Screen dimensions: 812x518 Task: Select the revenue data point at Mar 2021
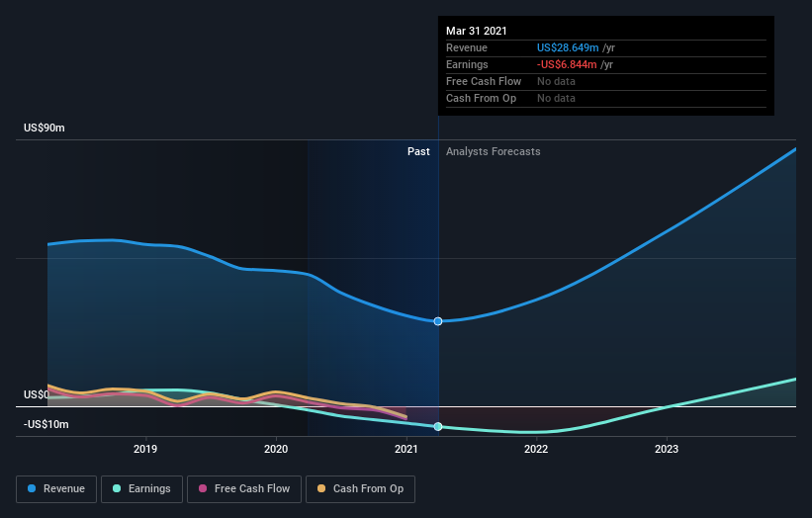[438, 321]
